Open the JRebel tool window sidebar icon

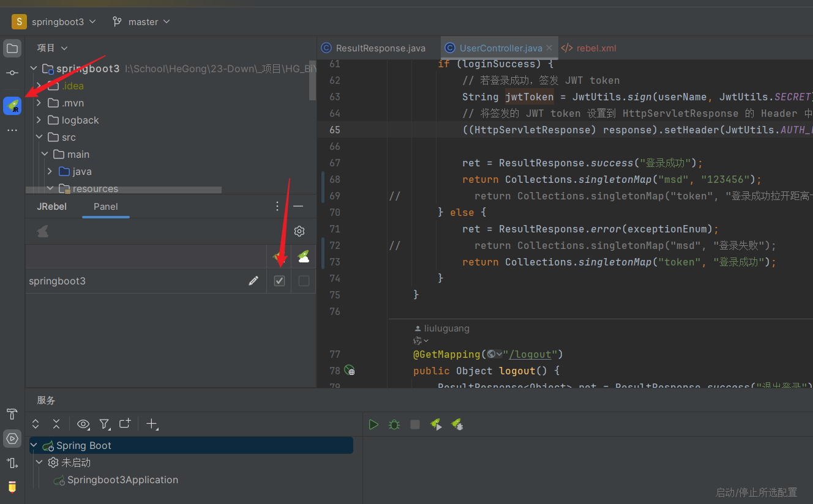[x=12, y=106]
